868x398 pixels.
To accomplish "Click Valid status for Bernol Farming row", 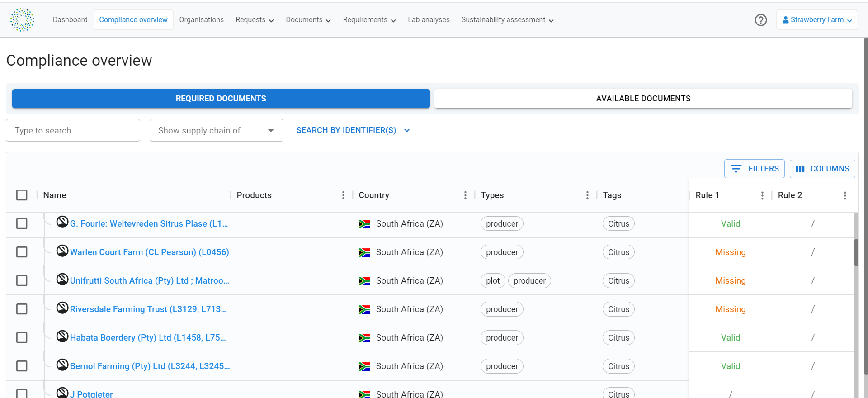I will click(x=731, y=366).
